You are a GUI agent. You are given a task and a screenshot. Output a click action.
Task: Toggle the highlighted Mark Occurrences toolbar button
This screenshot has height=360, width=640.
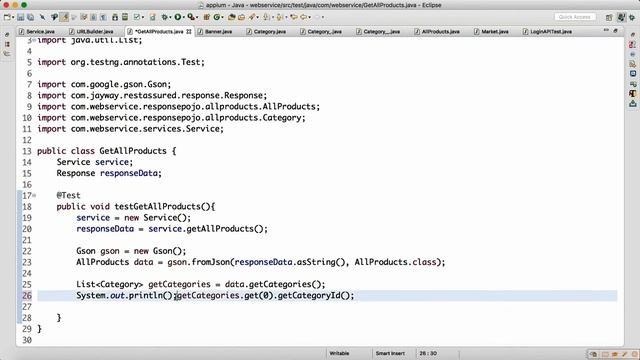(x=64, y=17)
